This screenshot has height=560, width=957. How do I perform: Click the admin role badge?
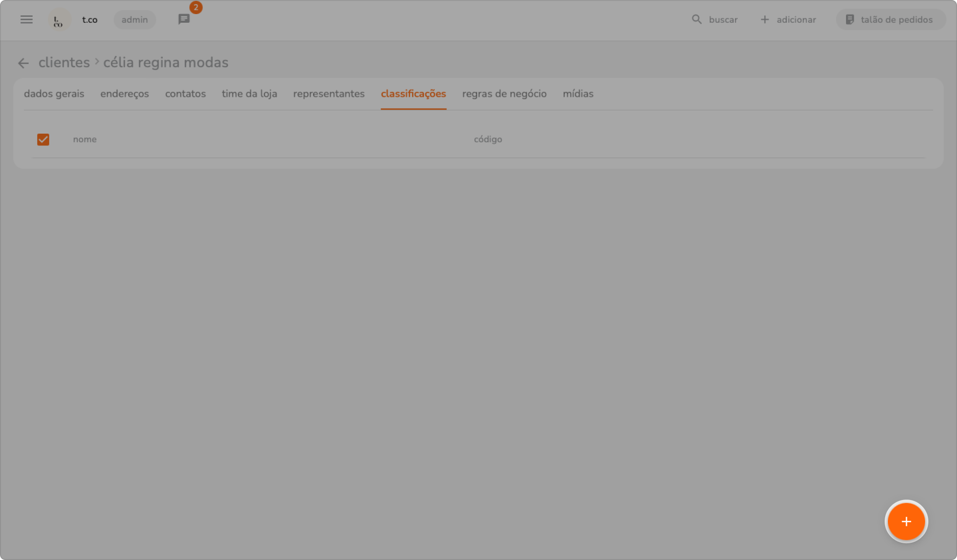click(x=135, y=20)
